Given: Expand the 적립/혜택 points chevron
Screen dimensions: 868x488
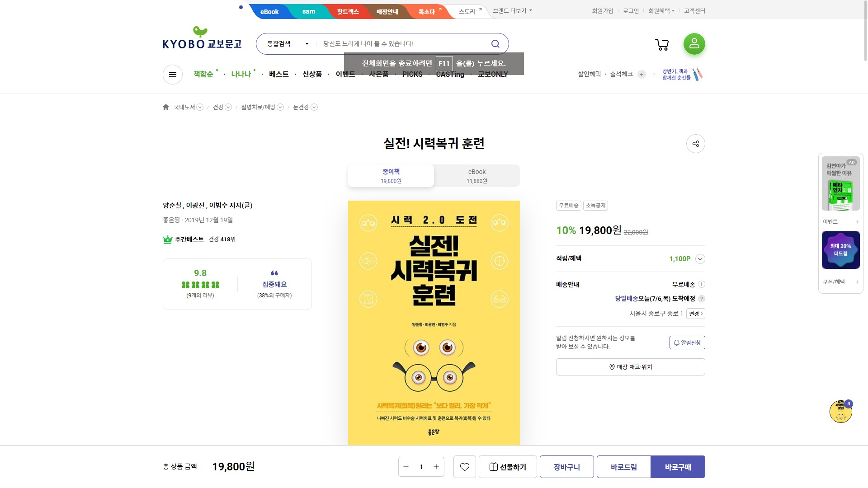Looking at the screenshot, I should click(x=700, y=259).
